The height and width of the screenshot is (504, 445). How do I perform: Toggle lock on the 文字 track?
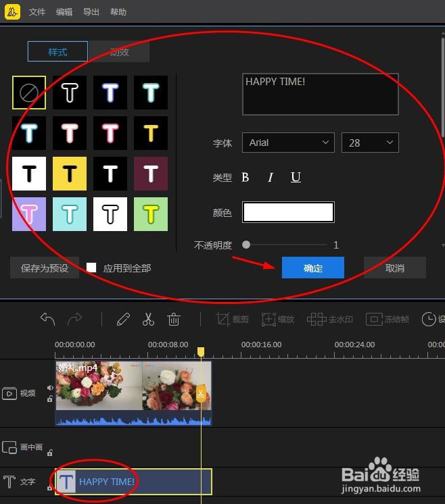(49, 488)
